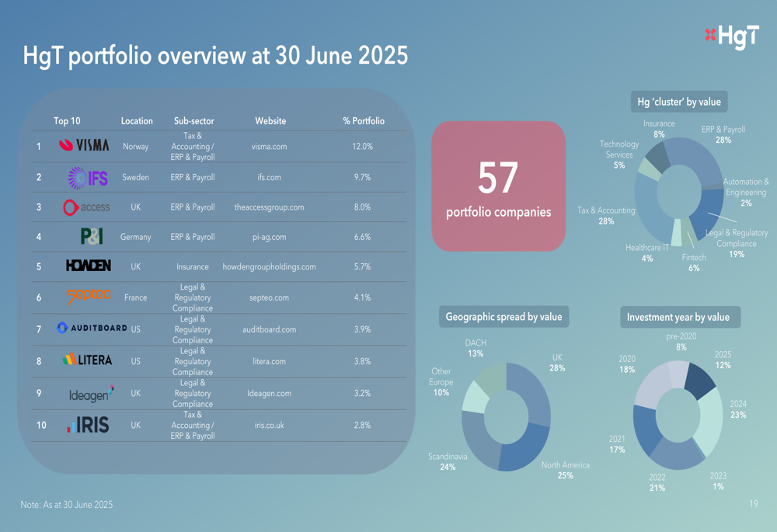Click the AuditBoard logo

(92, 329)
